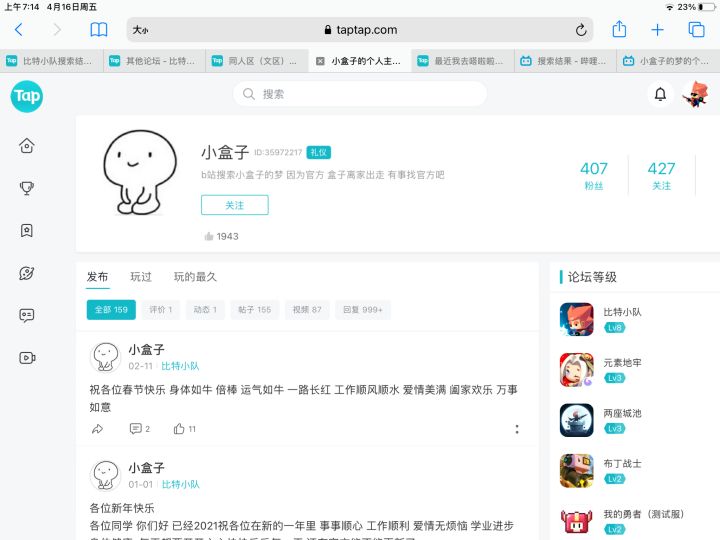Viewport: 720px width, 540px height.
Task: View 小盒子 profile avatar
Action: point(140,173)
